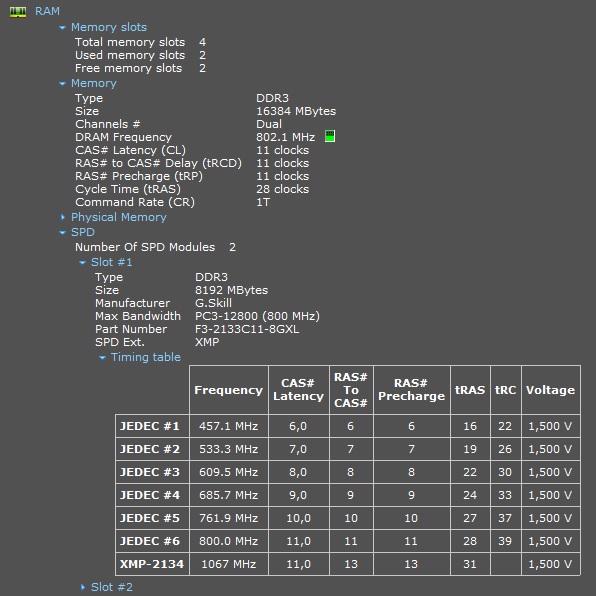596x596 pixels.
Task: Click the RAM memory stick icon
Action: (18, 12)
